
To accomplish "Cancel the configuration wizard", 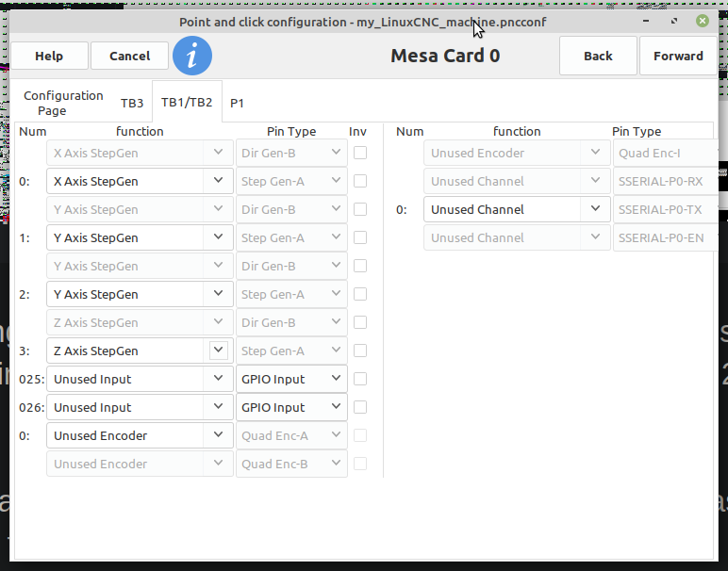I will tap(129, 57).
